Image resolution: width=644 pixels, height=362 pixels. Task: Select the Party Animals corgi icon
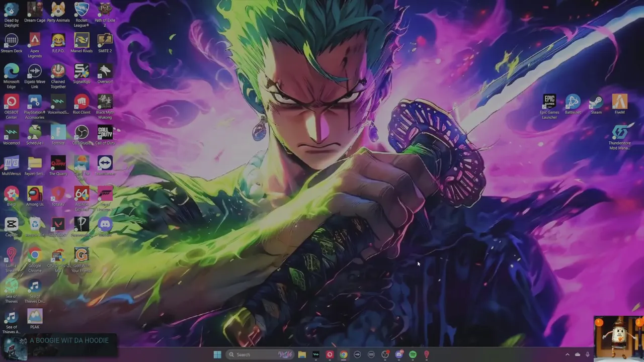[58, 10]
